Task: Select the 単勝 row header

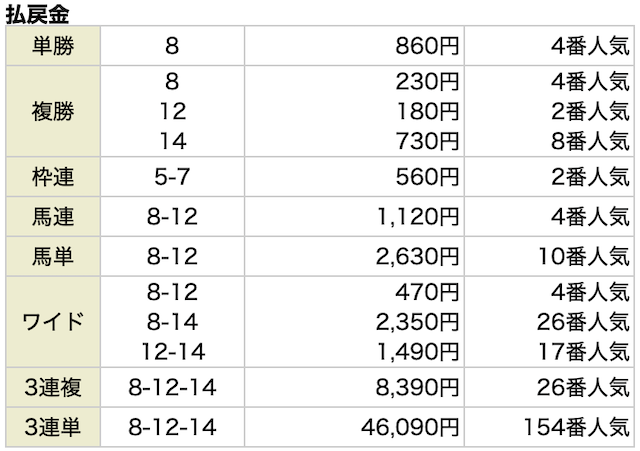Action: click(x=53, y=46)
